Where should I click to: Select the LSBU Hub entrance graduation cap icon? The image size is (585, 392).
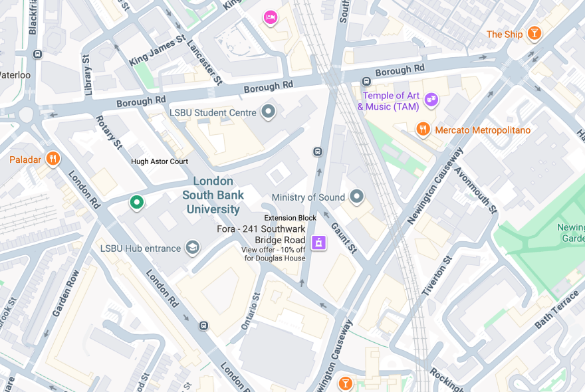[x=193, y=248]
